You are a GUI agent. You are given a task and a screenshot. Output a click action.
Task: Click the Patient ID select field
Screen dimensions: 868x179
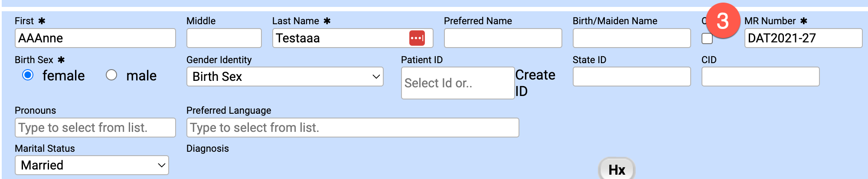(x=457, y=83)
